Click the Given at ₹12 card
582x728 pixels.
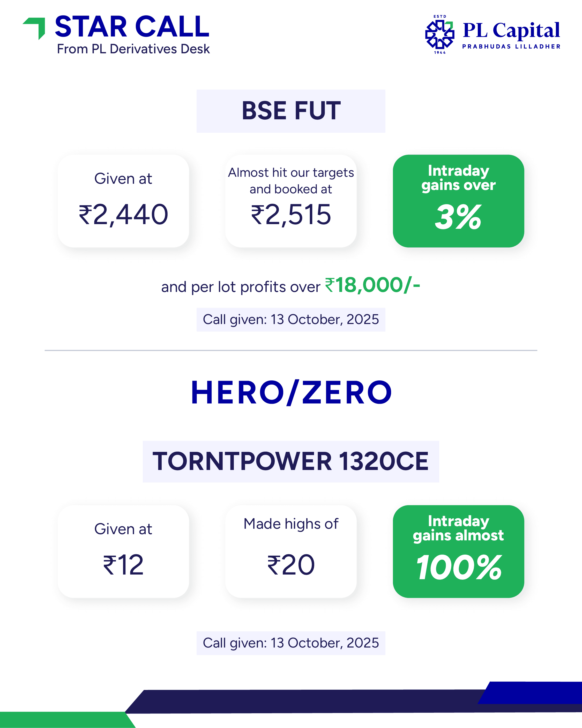123,551
